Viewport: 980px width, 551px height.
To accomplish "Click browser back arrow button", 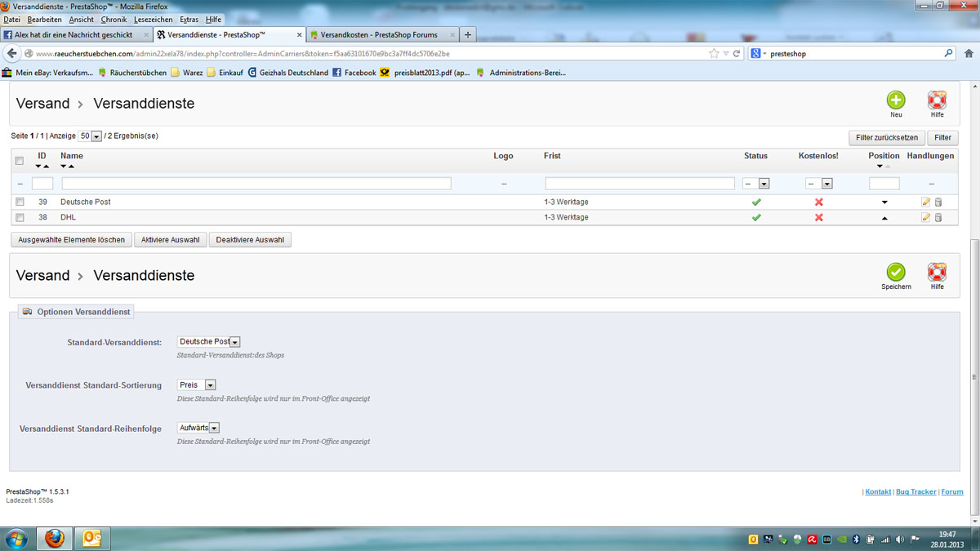I will coord(12,53).
